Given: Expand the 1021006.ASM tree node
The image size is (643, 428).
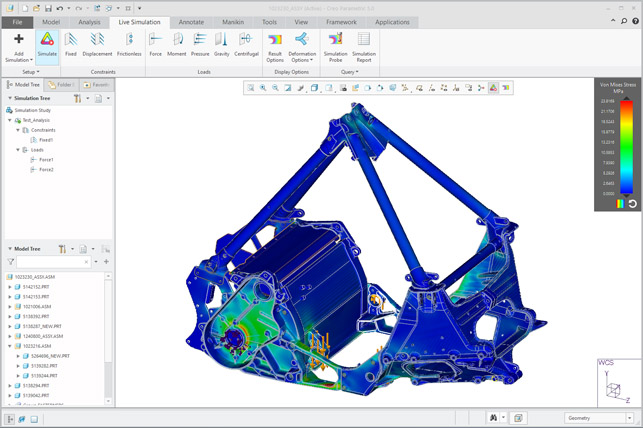Looking at the screenshot, I should click(10, 307).
